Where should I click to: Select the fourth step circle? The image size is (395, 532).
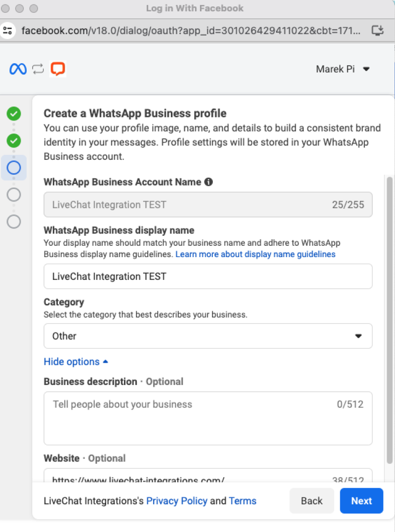click(14, 195)
